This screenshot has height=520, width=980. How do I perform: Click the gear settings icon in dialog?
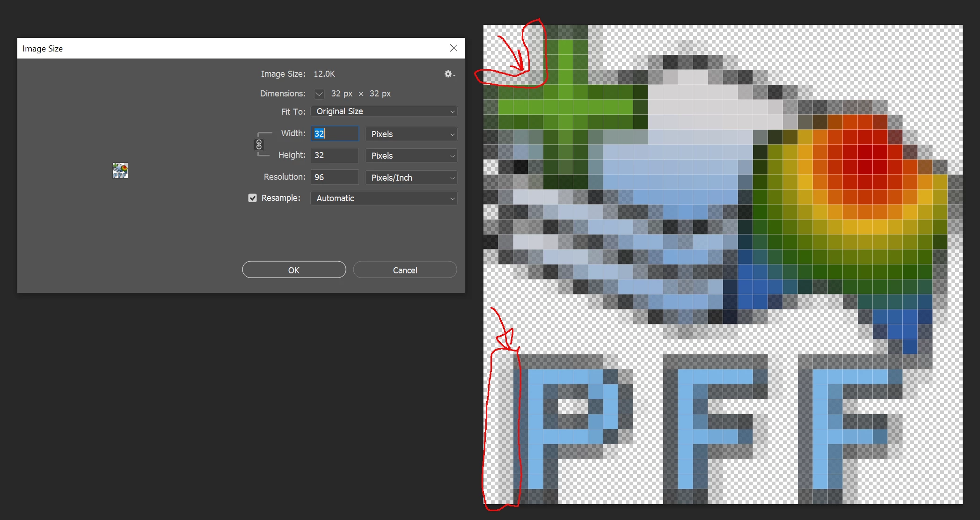448,74
